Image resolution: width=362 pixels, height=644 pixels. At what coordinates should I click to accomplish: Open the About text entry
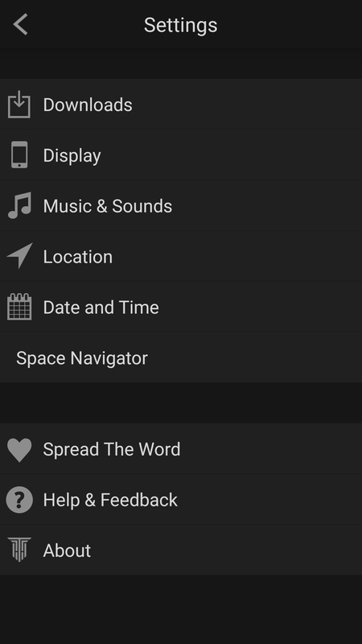point(67,551)
